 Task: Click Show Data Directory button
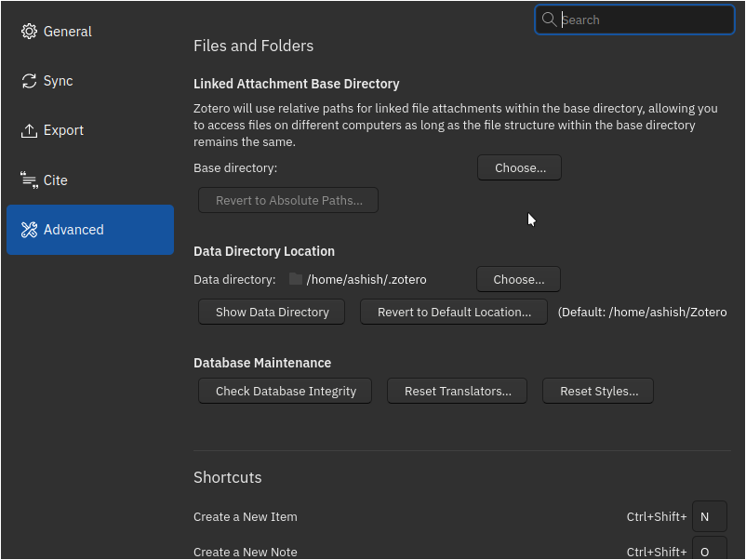coord(272,312)
